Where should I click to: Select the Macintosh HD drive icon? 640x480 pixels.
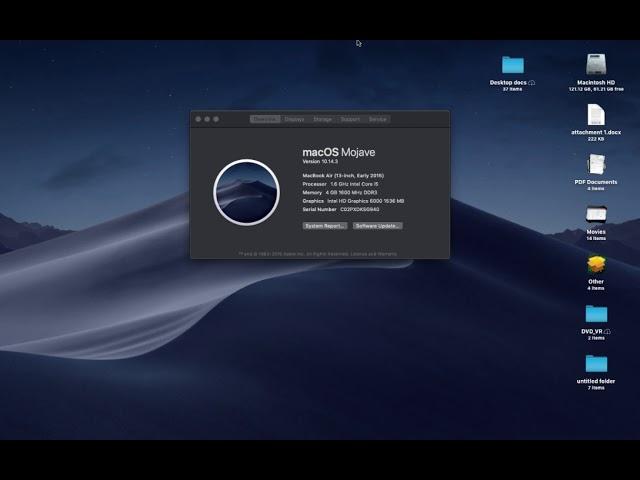[x=596, y=64]
